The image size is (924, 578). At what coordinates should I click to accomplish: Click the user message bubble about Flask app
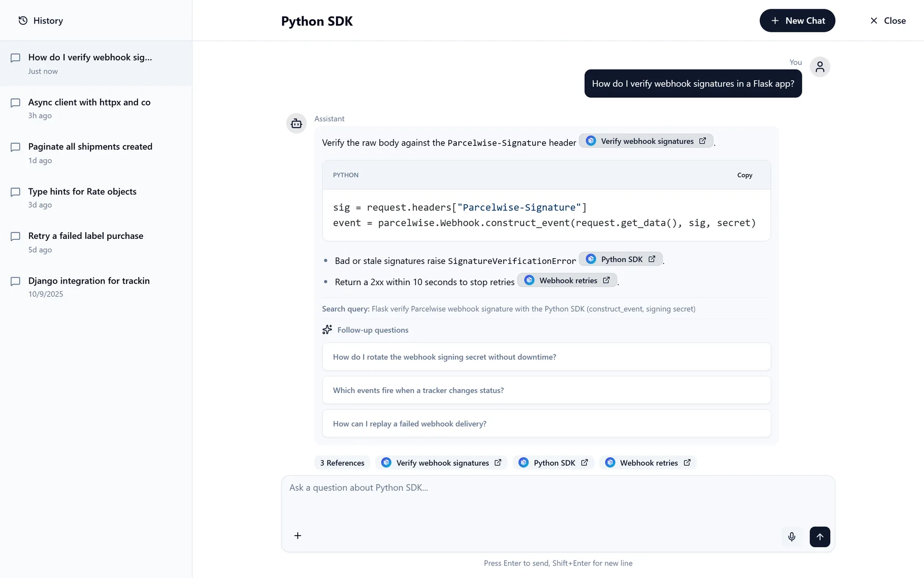point(693,84)
